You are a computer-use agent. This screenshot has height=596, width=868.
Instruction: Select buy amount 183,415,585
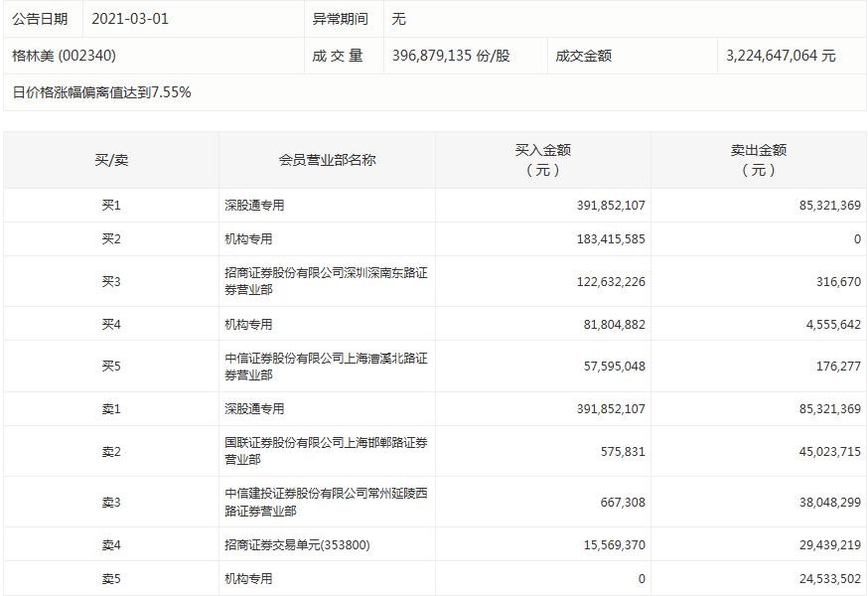pos(611,239)
